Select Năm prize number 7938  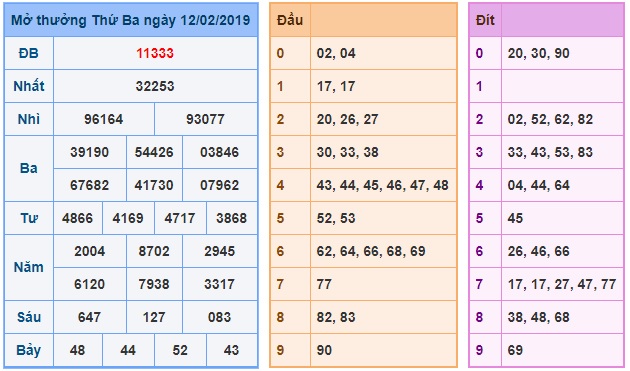pos(154,284)
